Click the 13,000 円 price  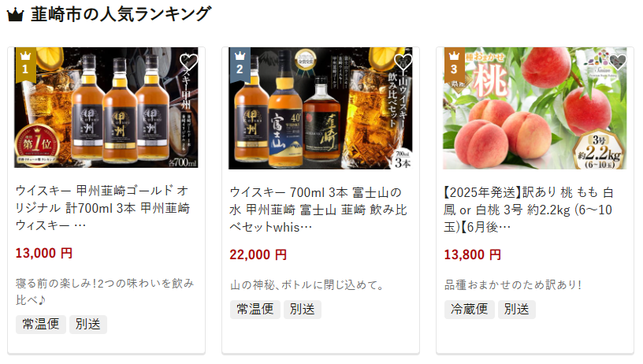click(44, 254)
